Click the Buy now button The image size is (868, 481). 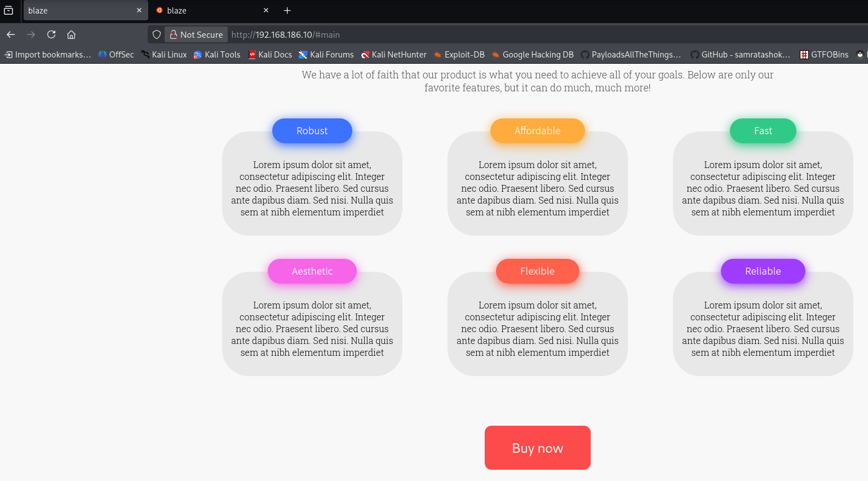537,448
